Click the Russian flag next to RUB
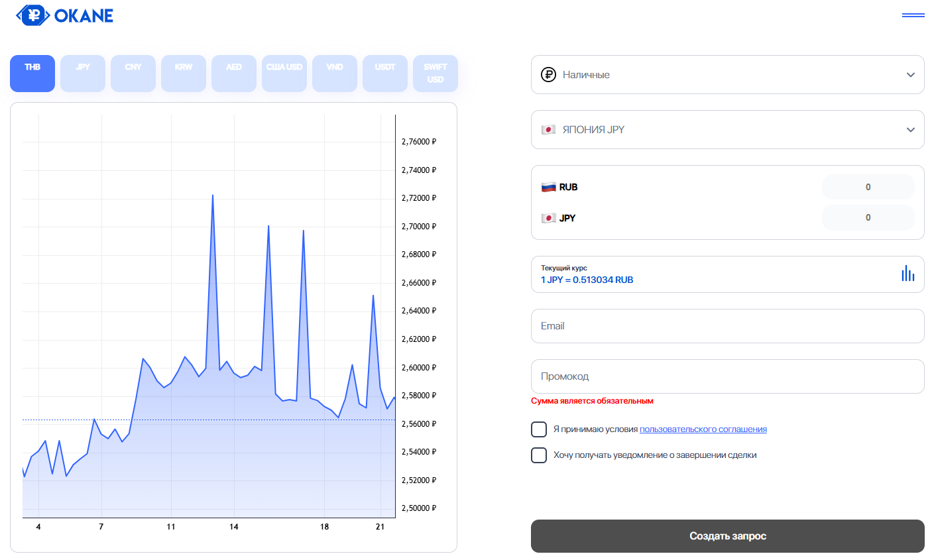 coord(548,188)
